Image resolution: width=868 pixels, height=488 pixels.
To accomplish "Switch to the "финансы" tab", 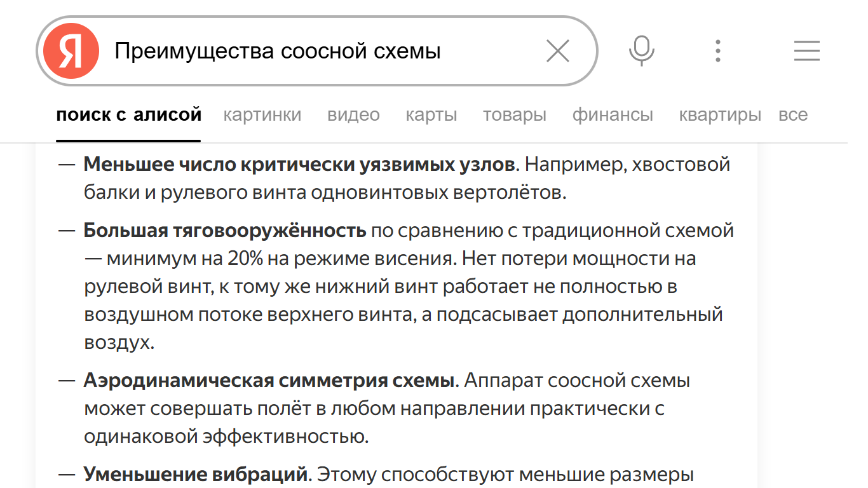I will pyautogui.click(x=612, y=115).
